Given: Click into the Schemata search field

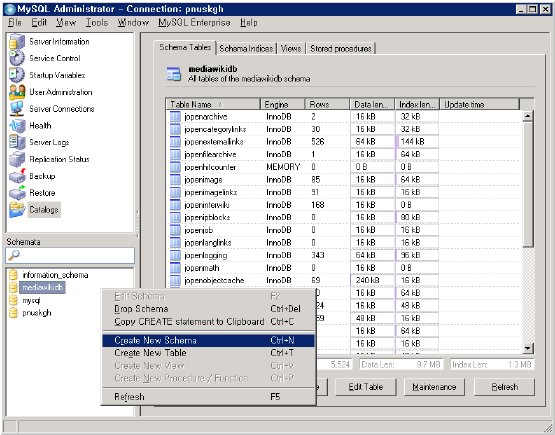Looking at the screenshot, I should (70, 255).
